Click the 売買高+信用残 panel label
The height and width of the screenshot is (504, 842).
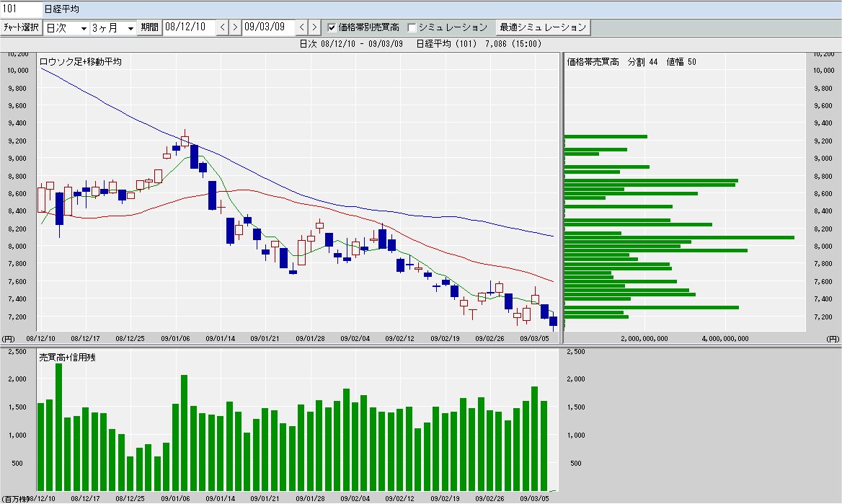[66, 358]
